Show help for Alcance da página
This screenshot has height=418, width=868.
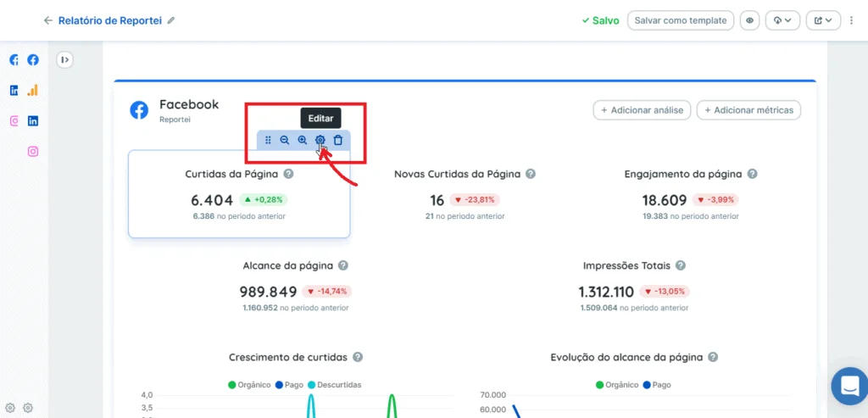343,265
